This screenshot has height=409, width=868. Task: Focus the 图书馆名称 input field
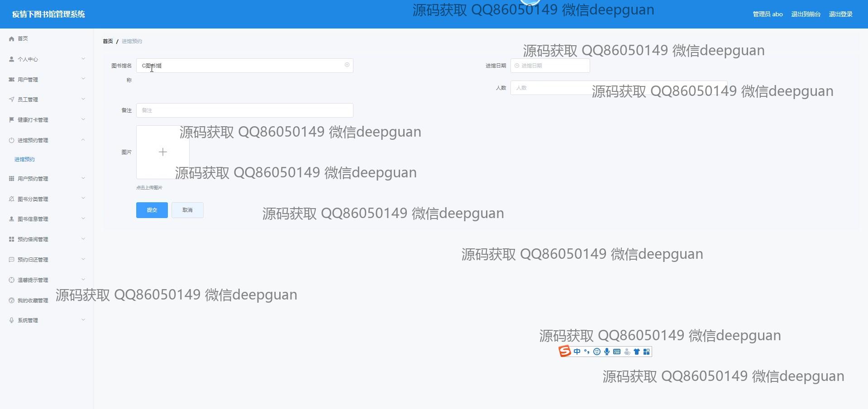coord(244,66)
